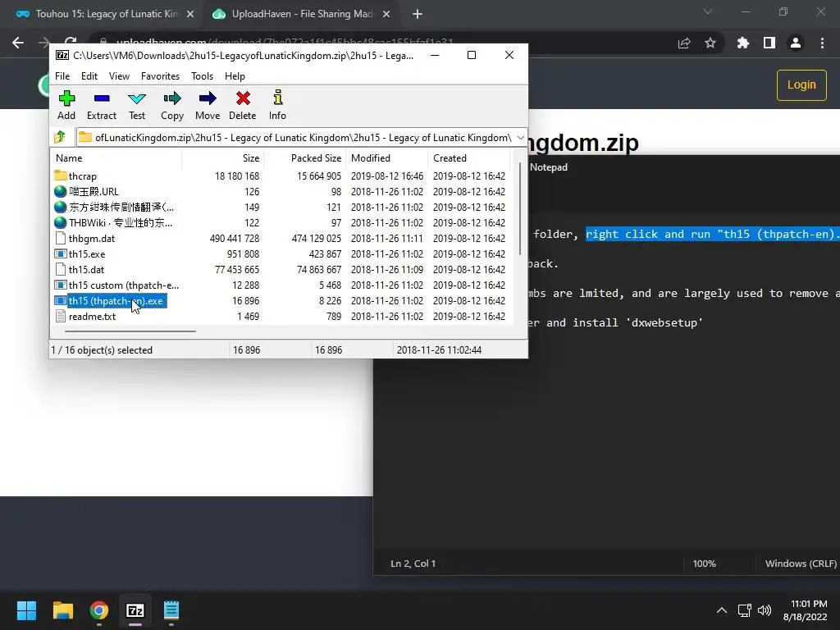Click the readme.txt document icon
The image size is (840, 630).
coord(61,316)
